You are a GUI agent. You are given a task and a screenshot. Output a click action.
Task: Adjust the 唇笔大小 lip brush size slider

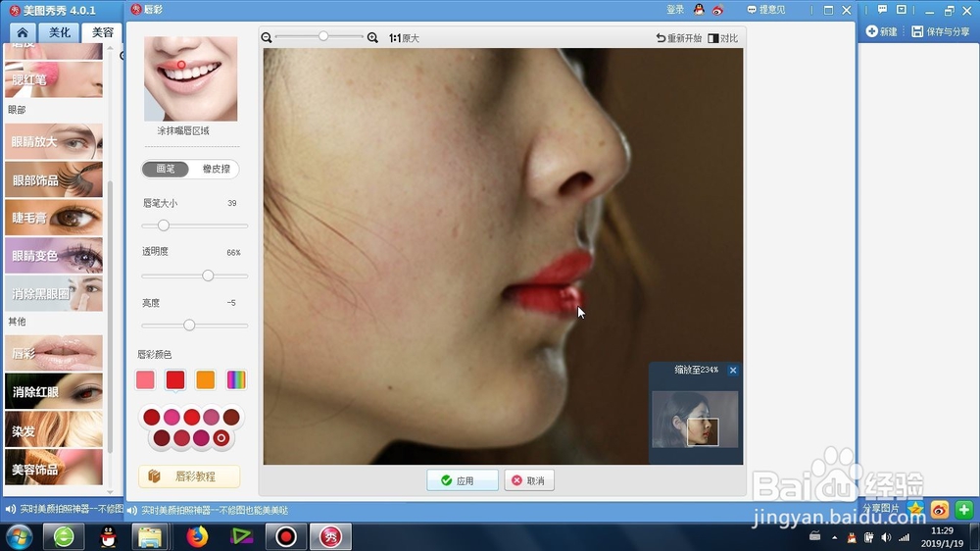tap(163, 225)
